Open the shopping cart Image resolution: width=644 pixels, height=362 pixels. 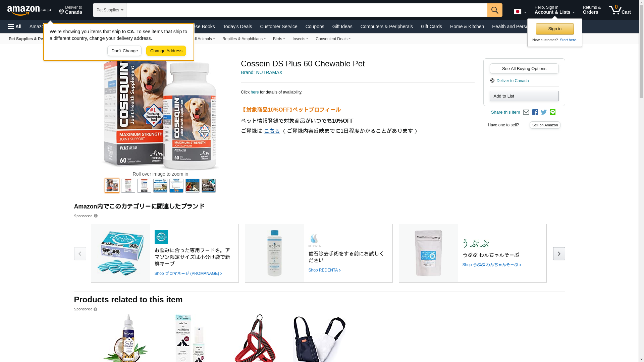click(620, 10)
